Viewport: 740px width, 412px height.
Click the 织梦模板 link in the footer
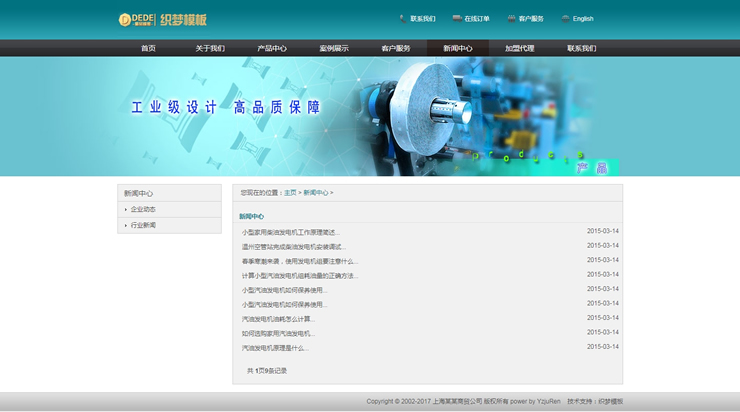point(610,401)
